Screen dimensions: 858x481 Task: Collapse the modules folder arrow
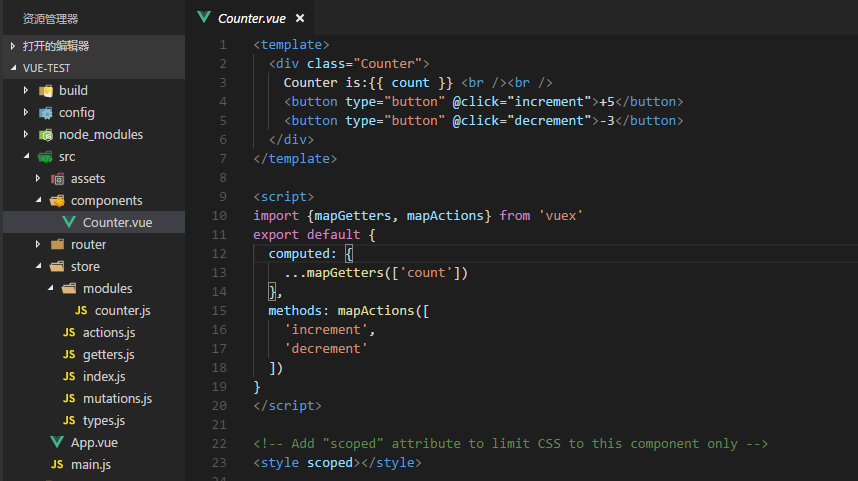point(50,287)
